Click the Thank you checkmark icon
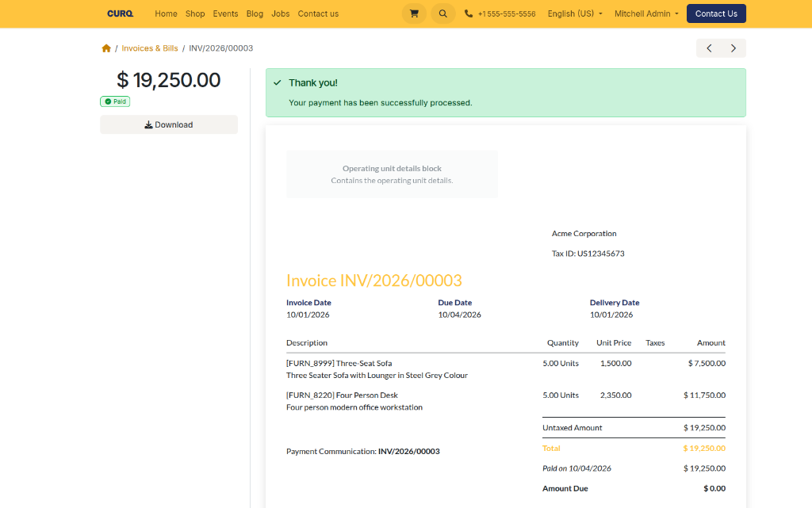Viewport: 812px width, 508px height. tap(278, 82)
